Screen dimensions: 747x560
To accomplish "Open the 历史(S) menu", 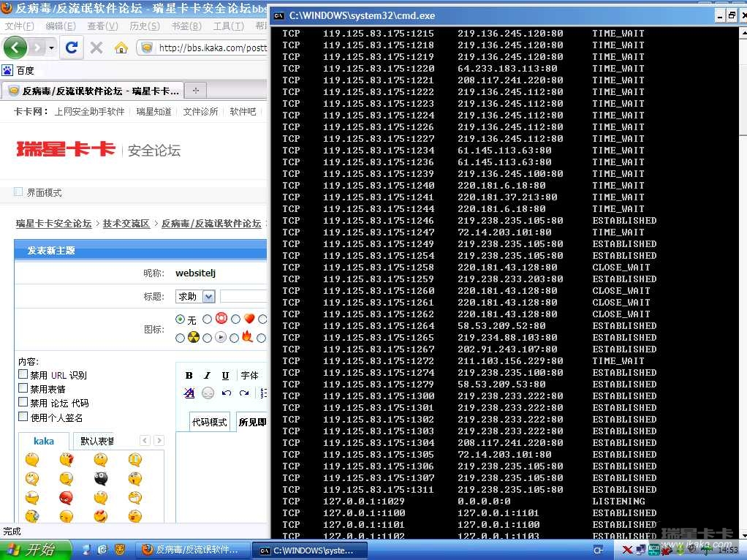I will point(144,26).
